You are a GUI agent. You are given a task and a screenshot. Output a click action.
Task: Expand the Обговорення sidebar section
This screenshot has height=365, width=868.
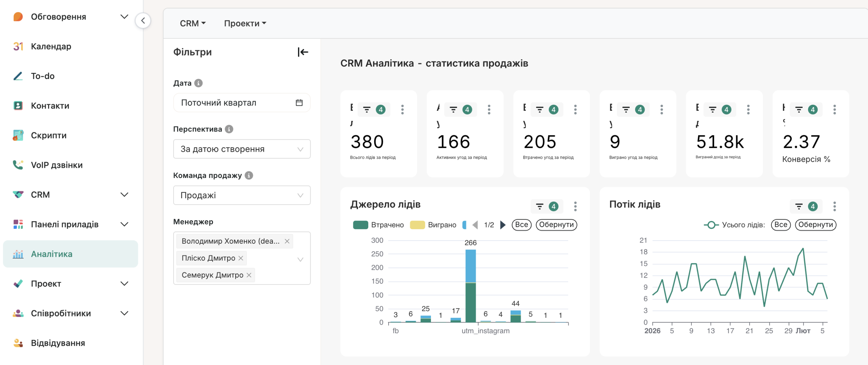(x=124, y=17)
